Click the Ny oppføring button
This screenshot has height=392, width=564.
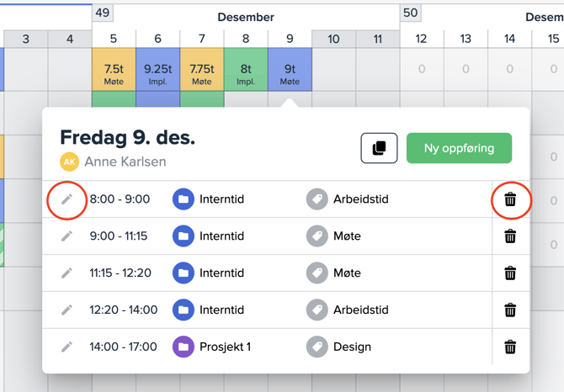click(x=459, y=148)
